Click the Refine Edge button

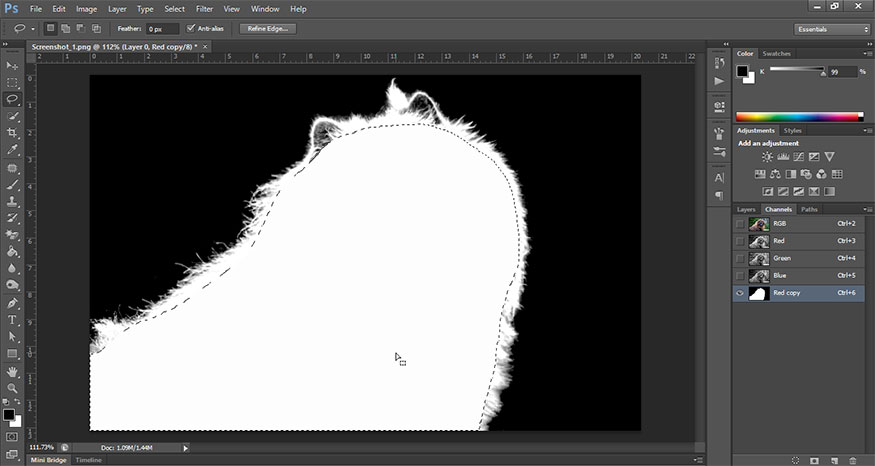(x=268, y=28)
